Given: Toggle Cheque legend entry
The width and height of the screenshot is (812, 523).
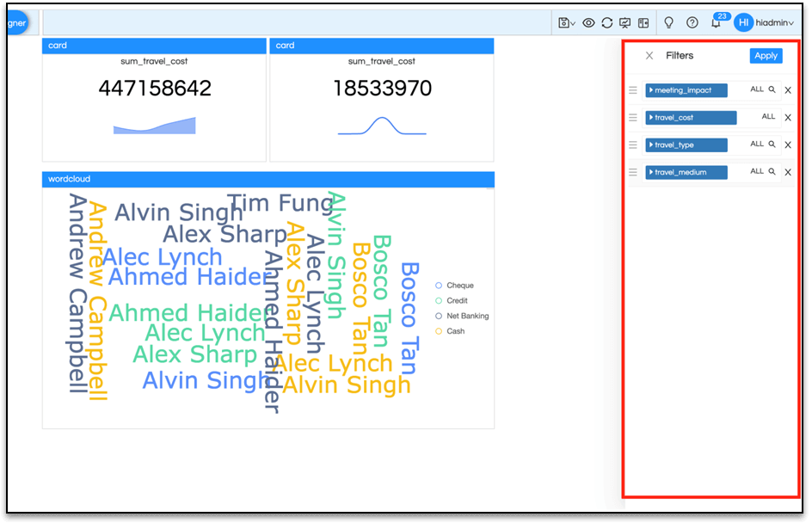Looking at the screenshot, I should click(x=455, y=286).
